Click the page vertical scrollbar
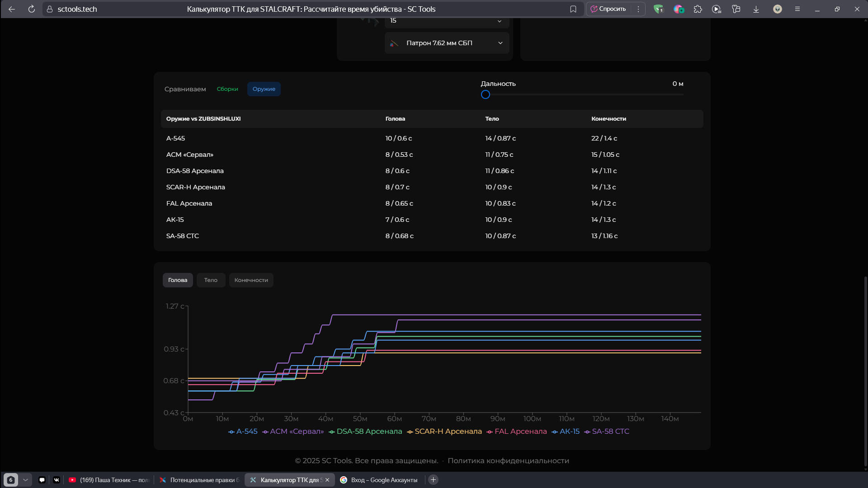 pos(865,371)
